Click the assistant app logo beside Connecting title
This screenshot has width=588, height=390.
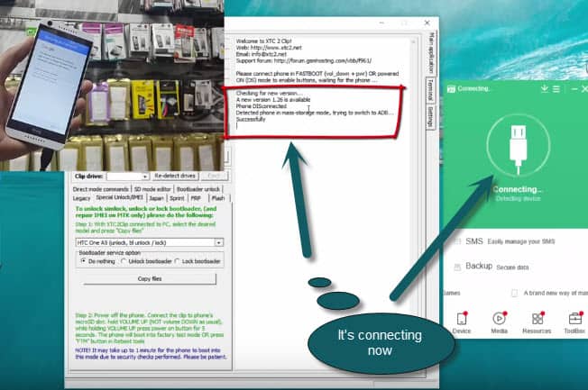click(x=451, y=89)
